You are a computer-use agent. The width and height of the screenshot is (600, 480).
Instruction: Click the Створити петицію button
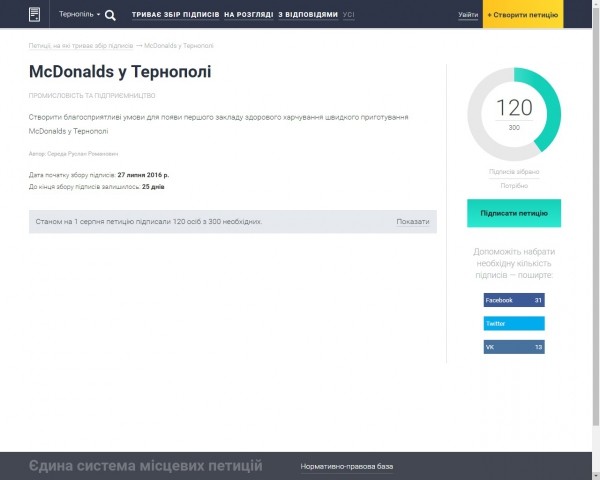[x=523, y=15]
